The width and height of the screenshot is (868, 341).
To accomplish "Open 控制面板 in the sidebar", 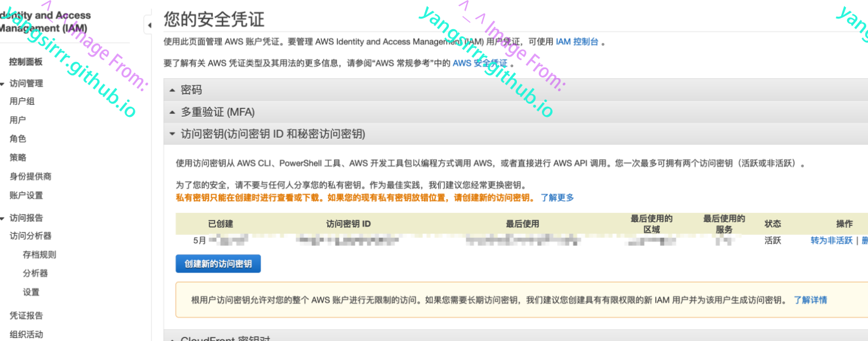I will click(26, 61).
